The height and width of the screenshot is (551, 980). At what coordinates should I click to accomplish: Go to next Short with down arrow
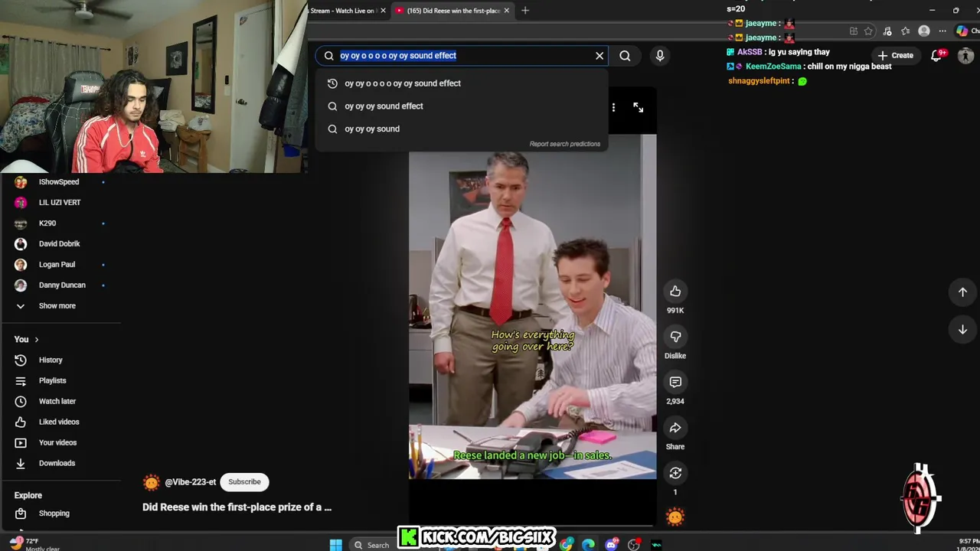962,329
